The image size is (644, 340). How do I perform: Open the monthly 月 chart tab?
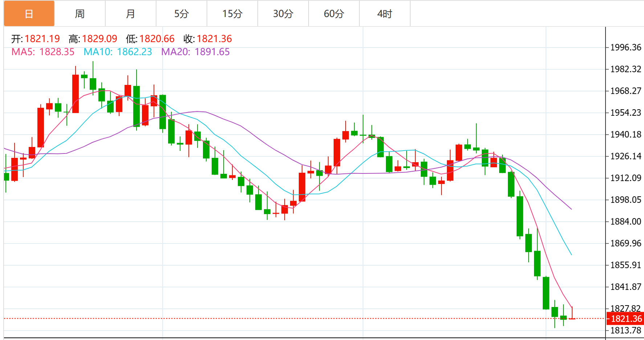tap(131, 14)
